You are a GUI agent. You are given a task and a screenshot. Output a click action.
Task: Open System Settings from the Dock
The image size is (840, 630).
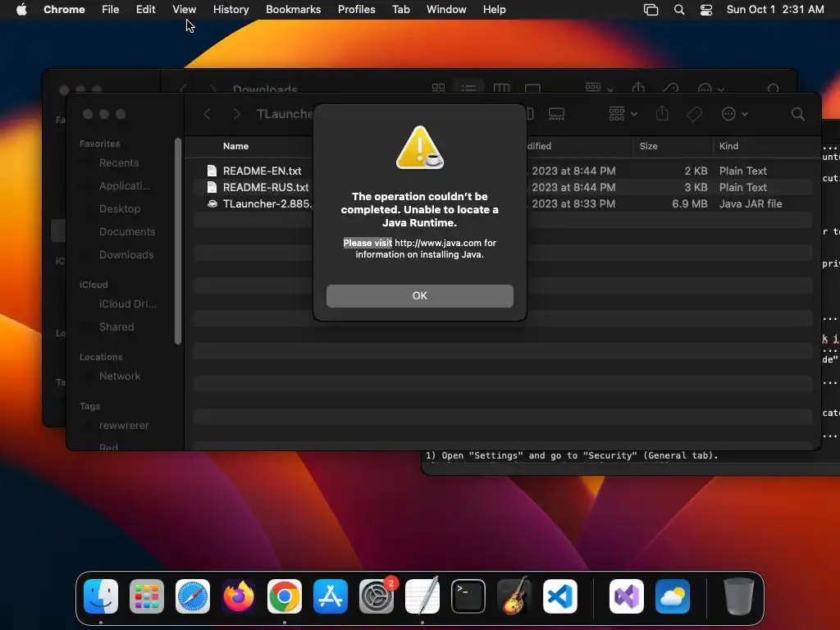coord(376,596)
